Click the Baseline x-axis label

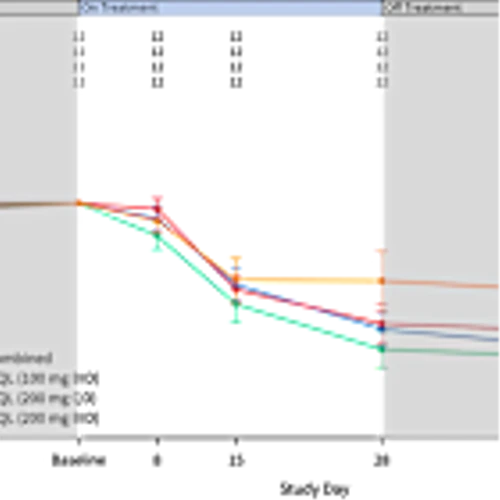pos(79,460)
